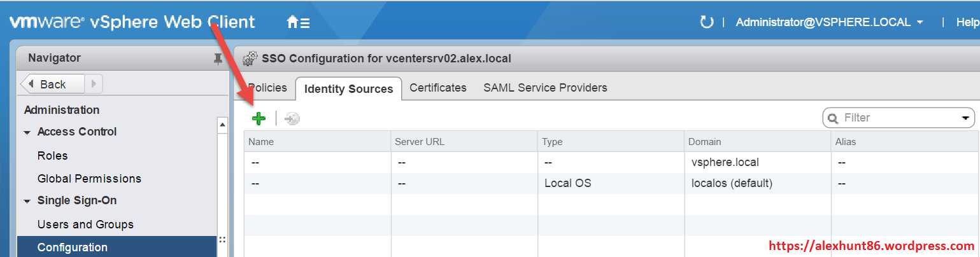Screen dimensions: 980x257
Task: Open Roles under Access Control
Action: (x=53, y=156)
